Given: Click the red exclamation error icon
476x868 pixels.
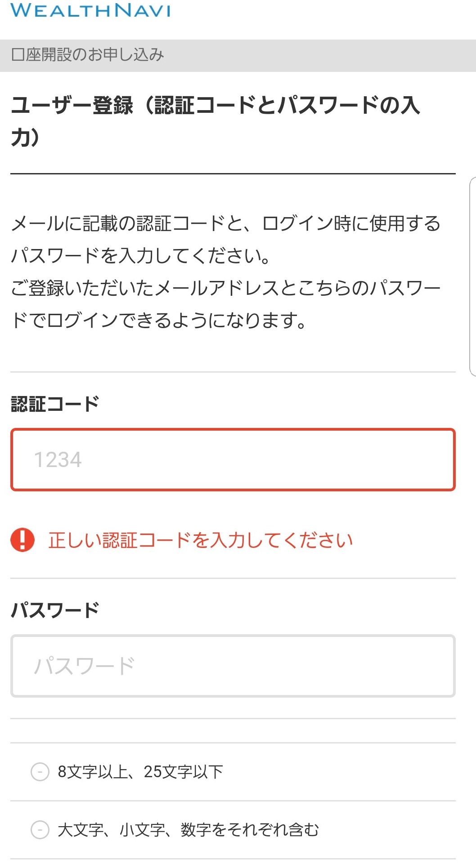Looking at the screenshot, I should click(22, 540).
